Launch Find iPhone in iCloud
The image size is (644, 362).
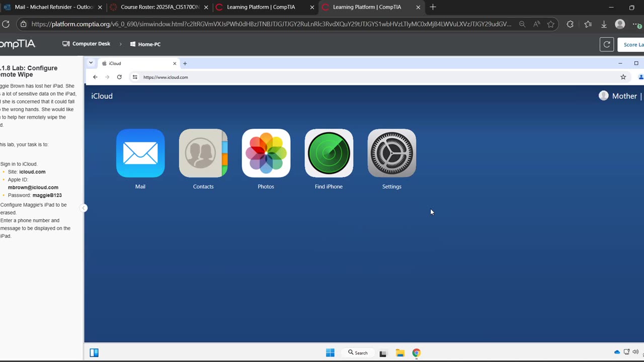pos(329,153)
